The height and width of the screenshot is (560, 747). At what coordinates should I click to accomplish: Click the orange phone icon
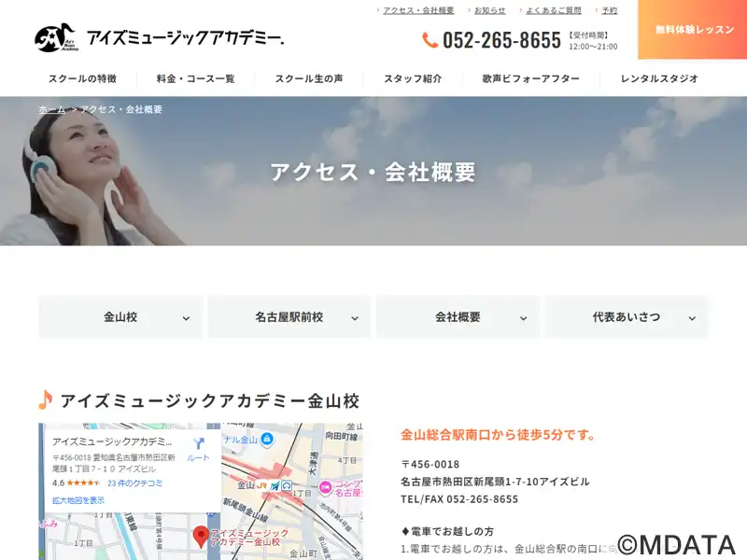430,40
